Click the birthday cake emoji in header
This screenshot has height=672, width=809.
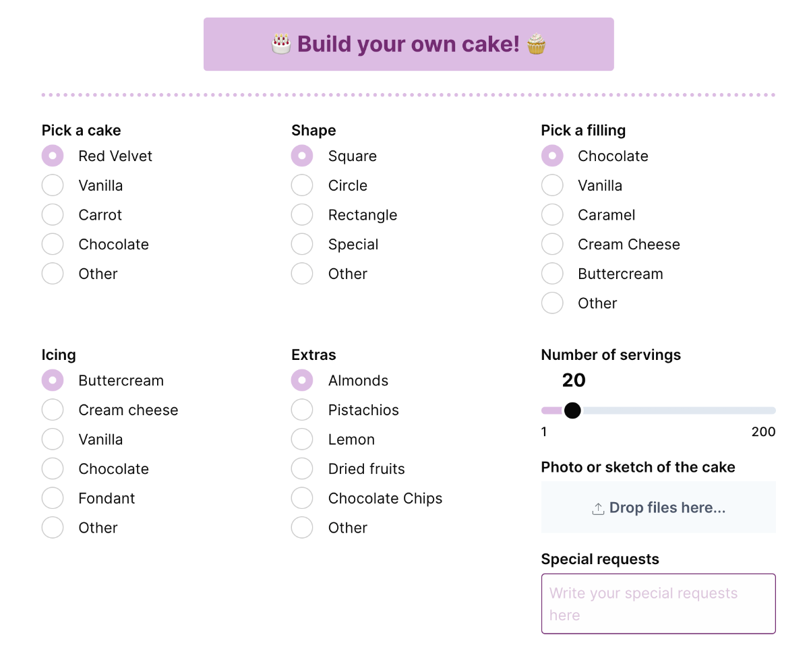point(281,44)
